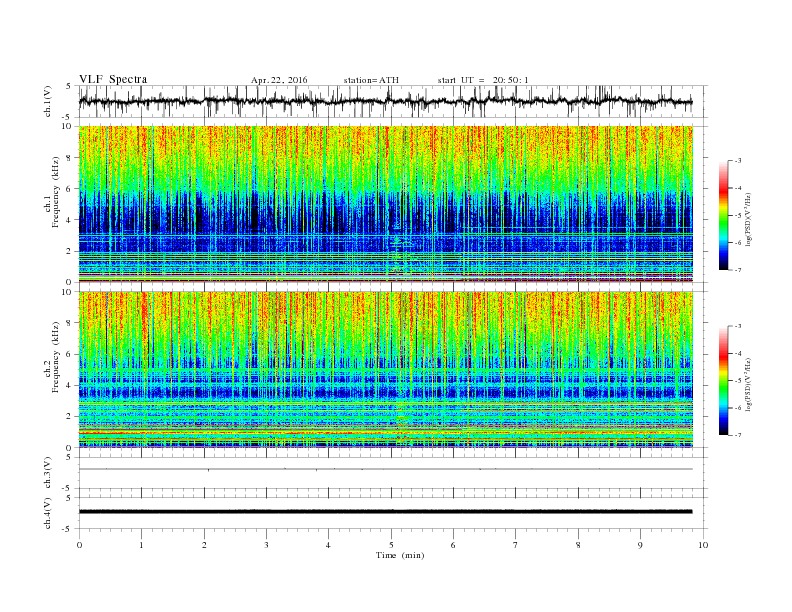
Task: Click inside the ch.1 spectrogram panel
Action: (386, 204)
